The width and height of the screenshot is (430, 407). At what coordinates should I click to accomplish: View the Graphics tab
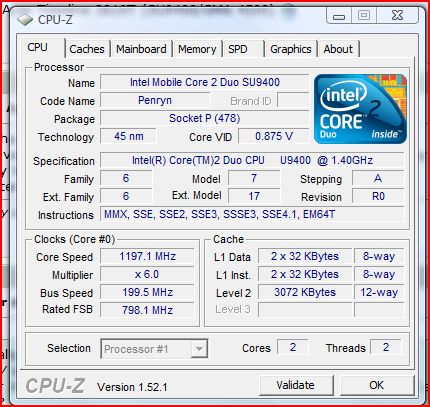pos(291,49)
